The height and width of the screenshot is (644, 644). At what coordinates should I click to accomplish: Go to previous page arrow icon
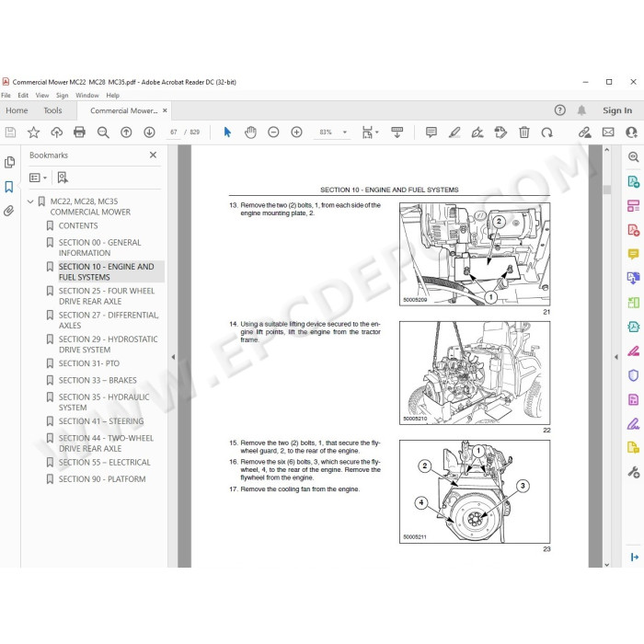pyautogui.click(x=126, y=132)
